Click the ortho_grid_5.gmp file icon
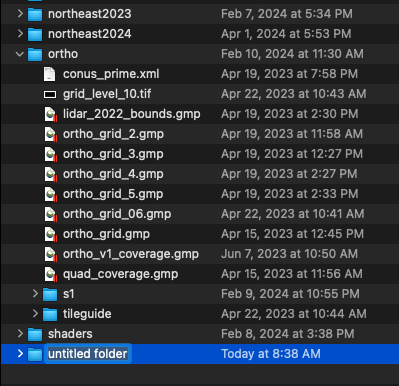The height and width of the screenshot is (386, 399). 51,194
